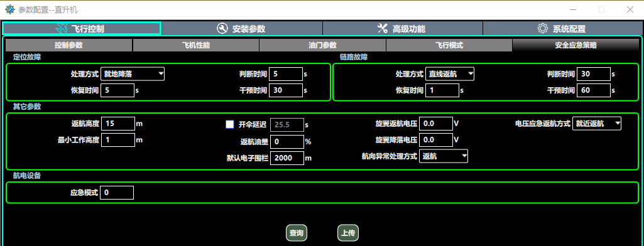This screenshot has width=644, height=246.
Task: Open the 飞行模式 sub-tab
Action: (449, 45)
